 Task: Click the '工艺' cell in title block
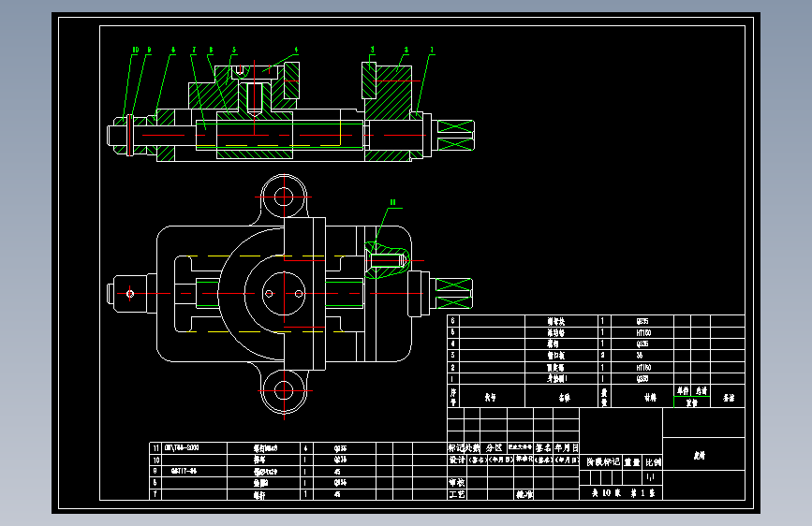[x=457, y=494]
